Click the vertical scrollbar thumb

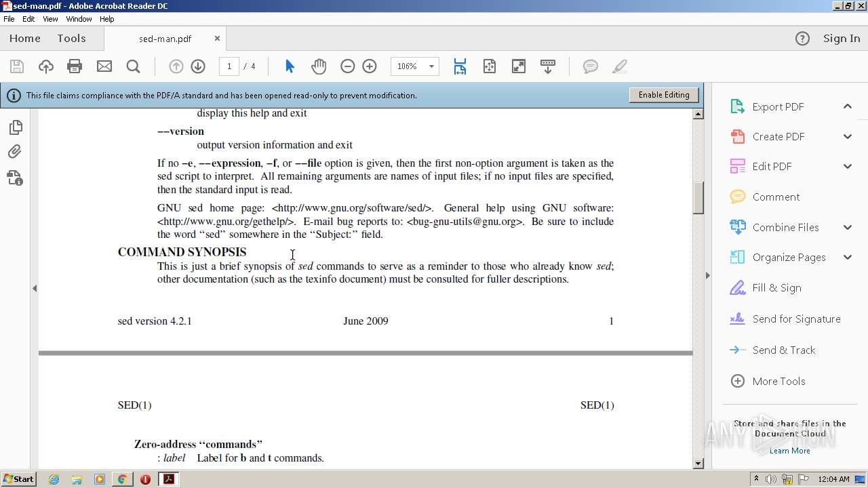tap(698, 197)
